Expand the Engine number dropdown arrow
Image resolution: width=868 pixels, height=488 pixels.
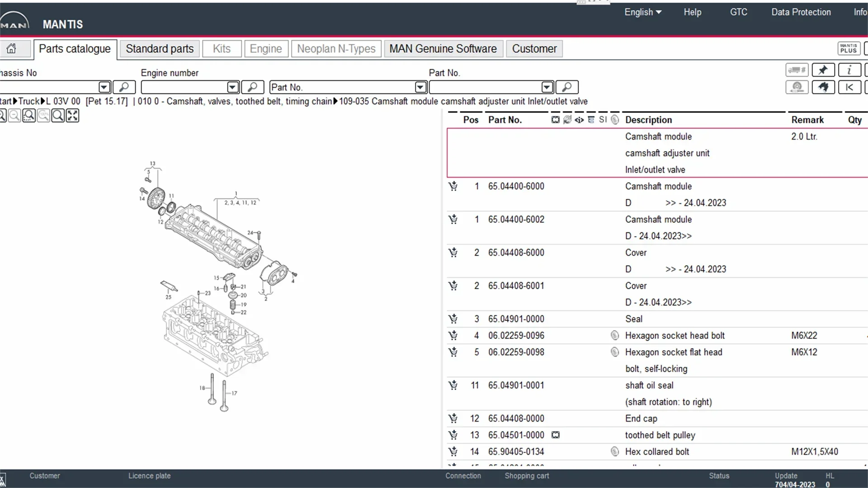pyautogui.click(x=233, y=87)
